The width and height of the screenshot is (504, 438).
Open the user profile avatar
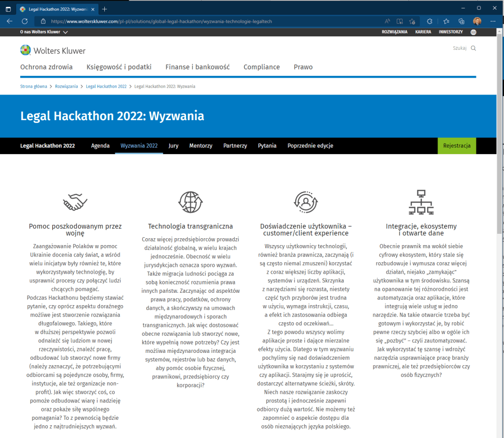pyautogui.click(x=477, y=21)
